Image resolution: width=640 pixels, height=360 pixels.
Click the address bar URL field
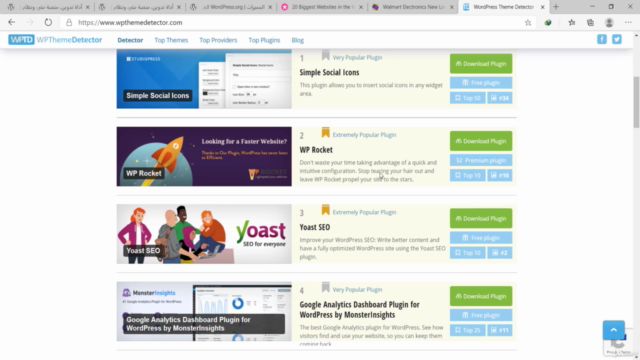point(294,22)
